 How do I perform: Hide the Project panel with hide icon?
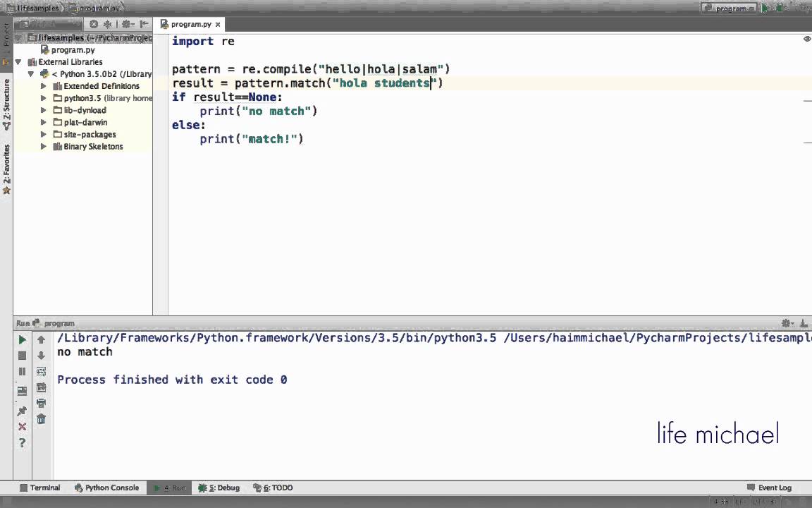(144, 24)
